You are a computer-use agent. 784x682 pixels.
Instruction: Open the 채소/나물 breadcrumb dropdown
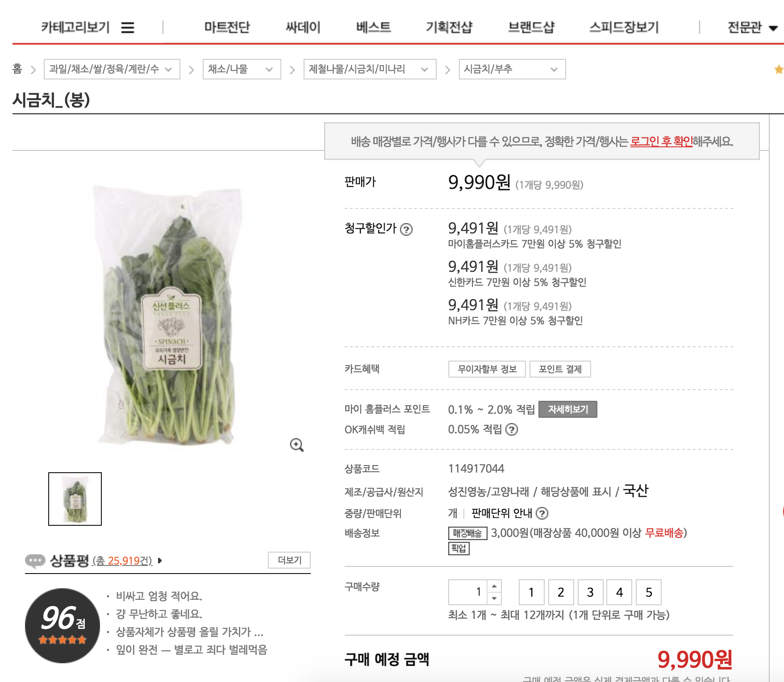point(242,69)
